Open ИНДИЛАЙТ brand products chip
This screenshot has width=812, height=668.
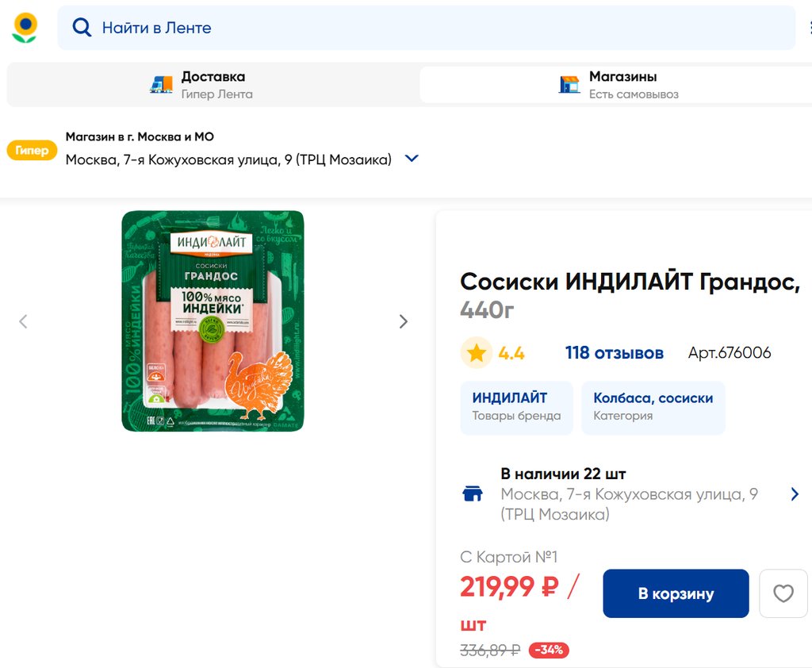click(x=516, y=407)
